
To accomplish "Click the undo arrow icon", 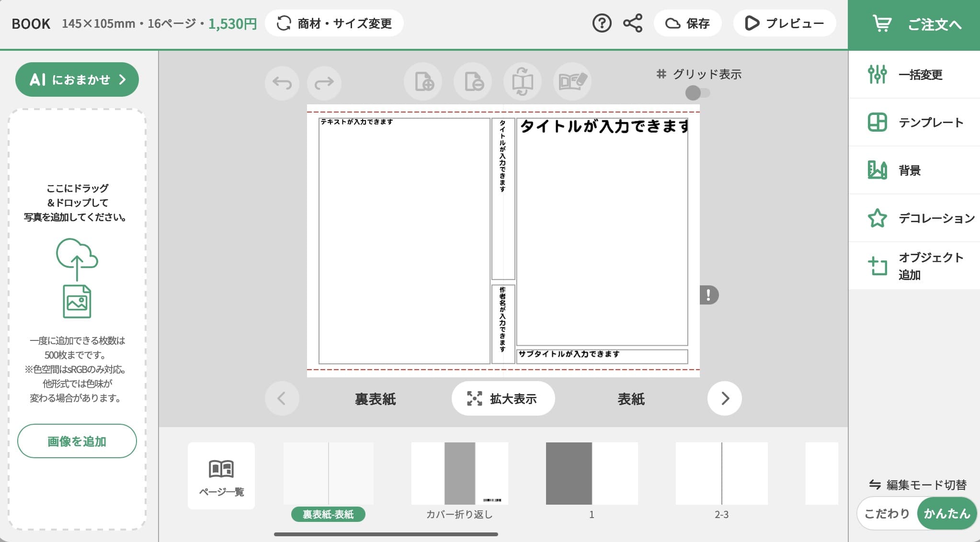I will 282,83.
